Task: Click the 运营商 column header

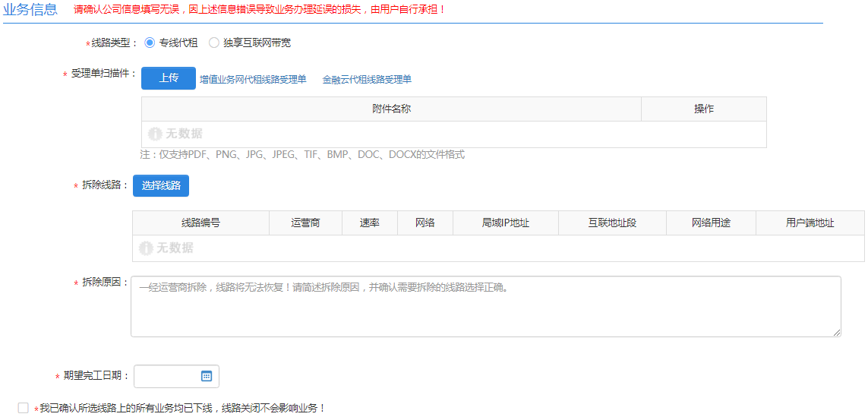Action: point(305,223)
